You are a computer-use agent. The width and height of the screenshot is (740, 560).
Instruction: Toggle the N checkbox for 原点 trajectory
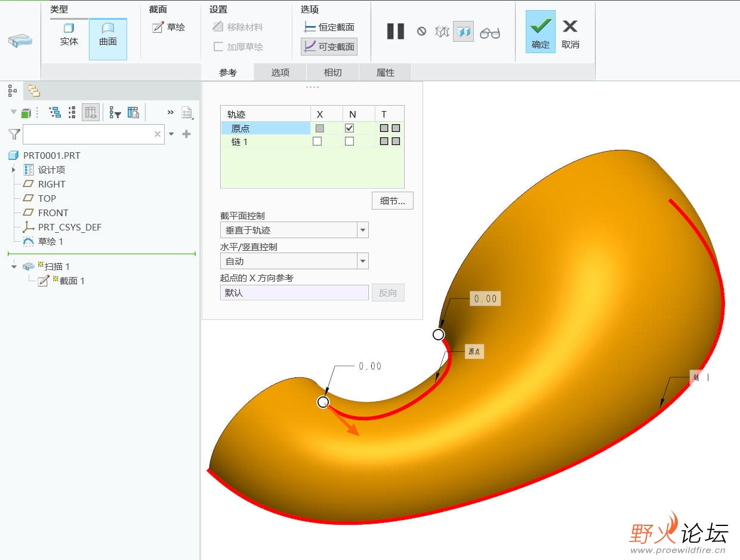tap(350, 128)
